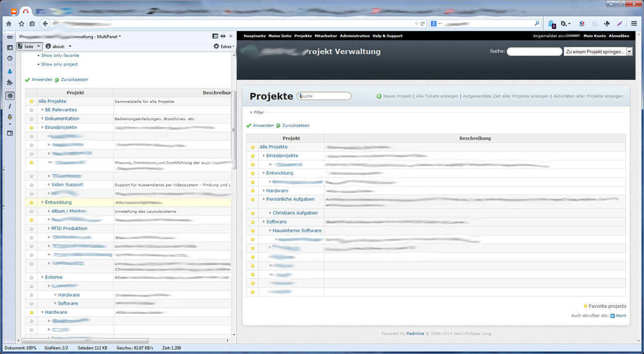This screenshot has width=644, height=354.
Task: Click the add-ons puzzle piece sidebar icon
Action: (10, 83)
